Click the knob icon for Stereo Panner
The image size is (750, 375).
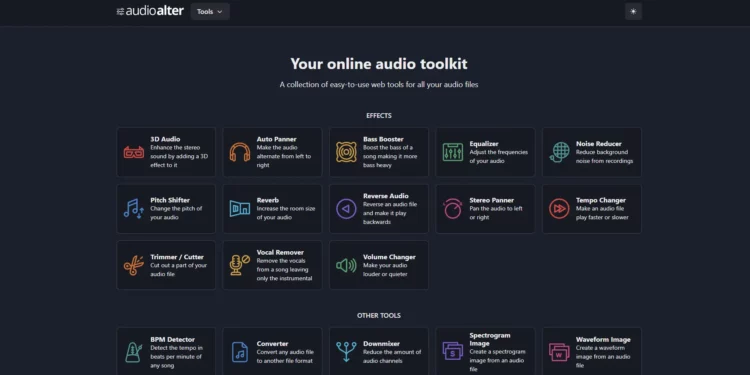452,209
